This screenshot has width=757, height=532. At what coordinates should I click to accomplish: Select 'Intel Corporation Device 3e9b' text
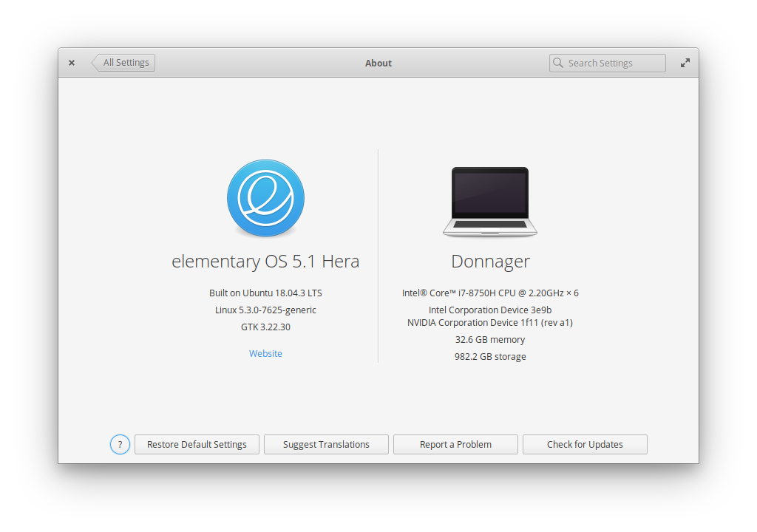click(x=490, y=310)
